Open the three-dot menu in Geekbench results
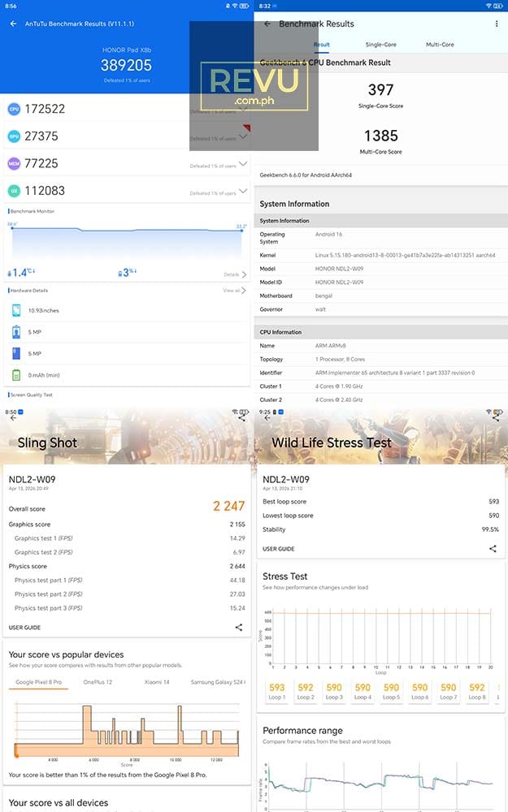Screen dimensions: 508x812 498,24
